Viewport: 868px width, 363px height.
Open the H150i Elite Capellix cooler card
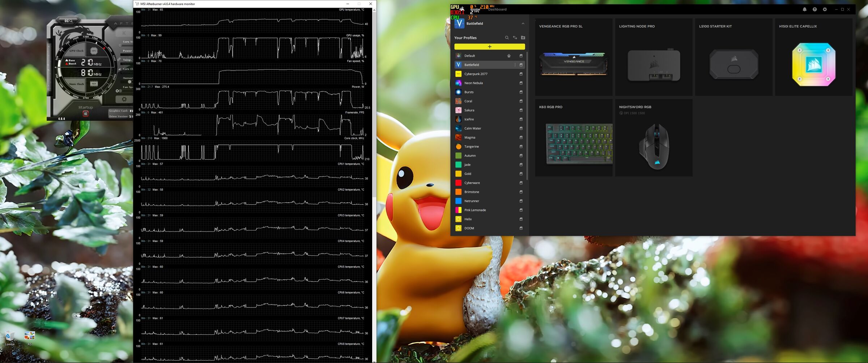(814, 57)
